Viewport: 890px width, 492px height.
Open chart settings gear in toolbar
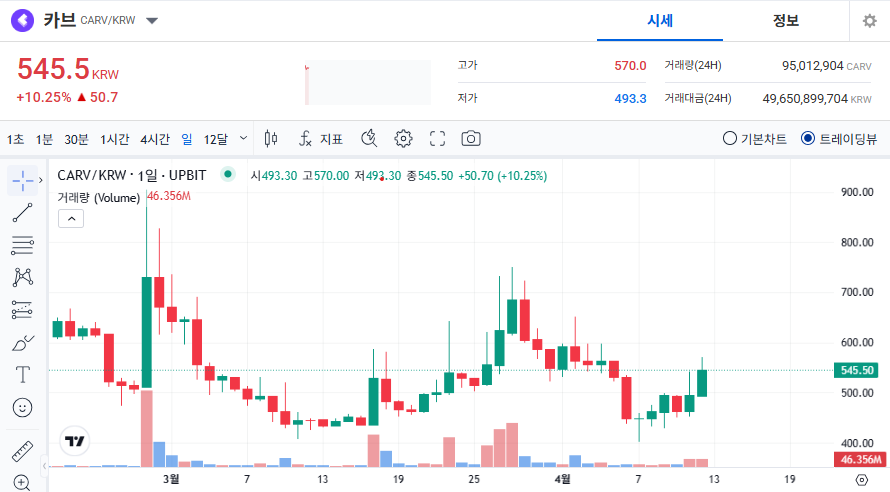[x=403, y=138]
